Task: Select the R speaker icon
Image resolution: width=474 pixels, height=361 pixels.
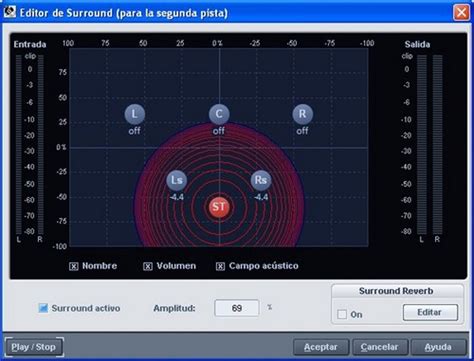Action: click(x=303, y=114)
